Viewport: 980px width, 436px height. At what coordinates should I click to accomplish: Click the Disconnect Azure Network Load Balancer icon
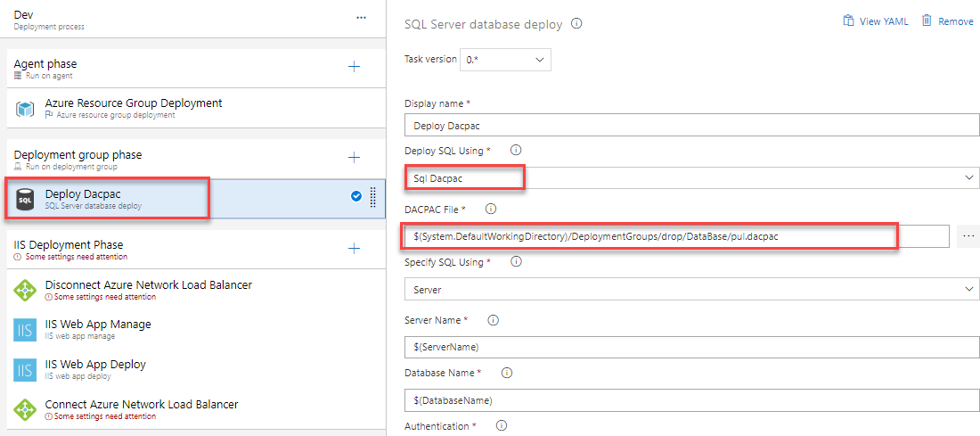click(25, 291)
